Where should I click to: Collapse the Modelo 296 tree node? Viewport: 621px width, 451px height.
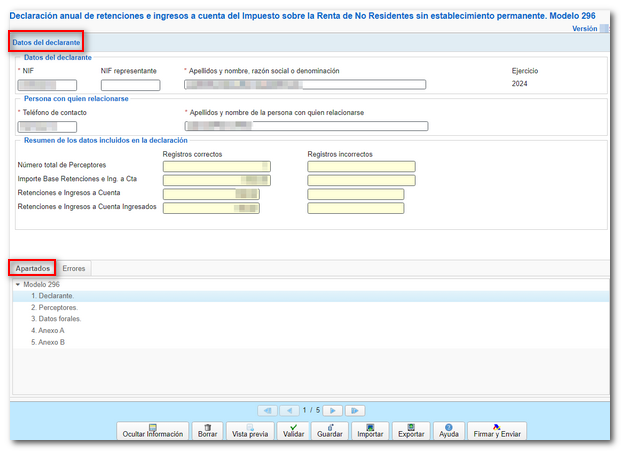[x=18, y=285]
